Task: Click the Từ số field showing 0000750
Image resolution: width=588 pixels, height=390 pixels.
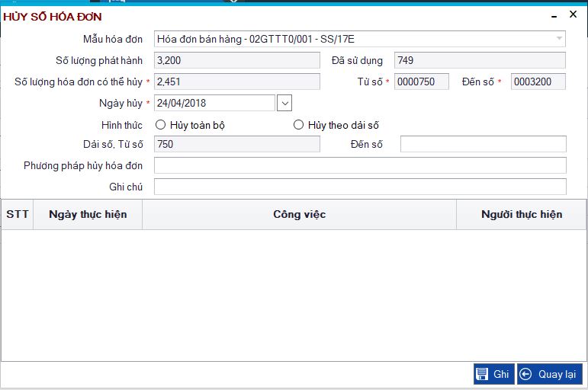Action: click(x=421, y=82)
